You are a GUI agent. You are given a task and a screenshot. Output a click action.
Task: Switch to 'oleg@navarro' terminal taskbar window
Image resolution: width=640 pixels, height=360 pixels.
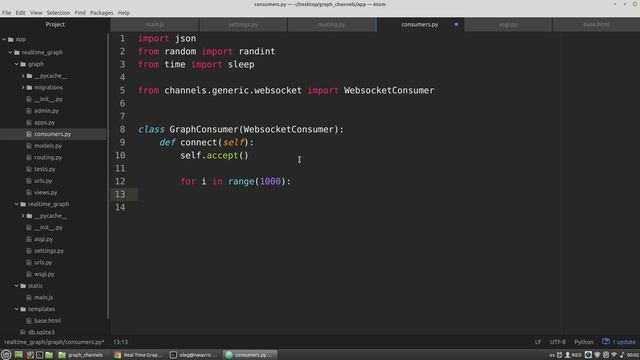194,355
